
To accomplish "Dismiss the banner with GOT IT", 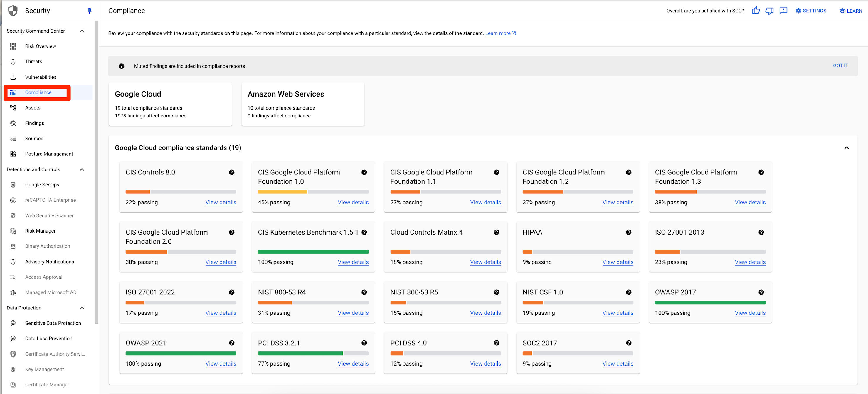I will pyautogui.click(x=840, y=65).
